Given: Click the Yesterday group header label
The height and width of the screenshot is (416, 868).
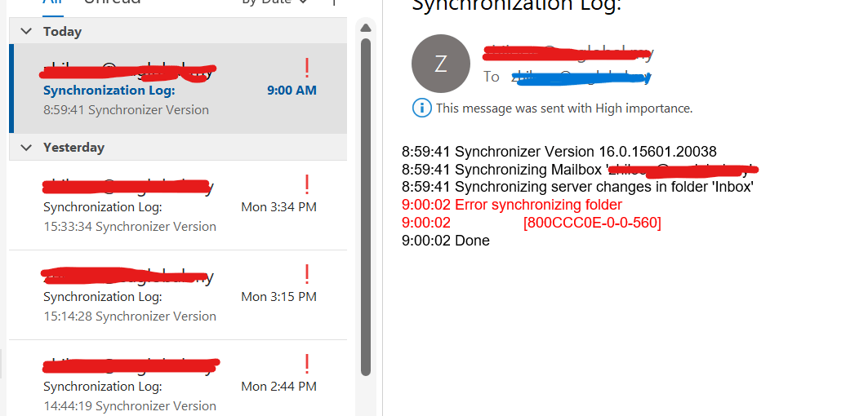Looking at the screenshot, I should (x=73, y=148).
